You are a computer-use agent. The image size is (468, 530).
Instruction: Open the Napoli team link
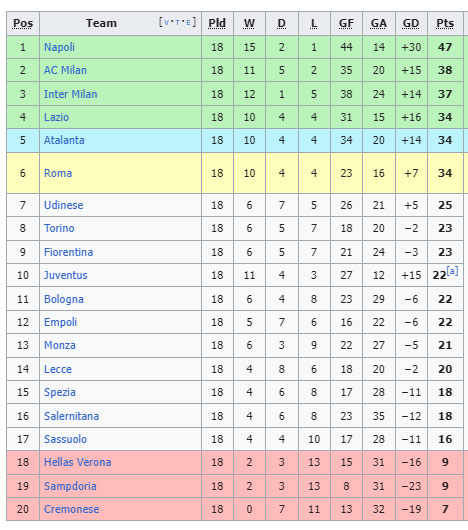(59, 47)
